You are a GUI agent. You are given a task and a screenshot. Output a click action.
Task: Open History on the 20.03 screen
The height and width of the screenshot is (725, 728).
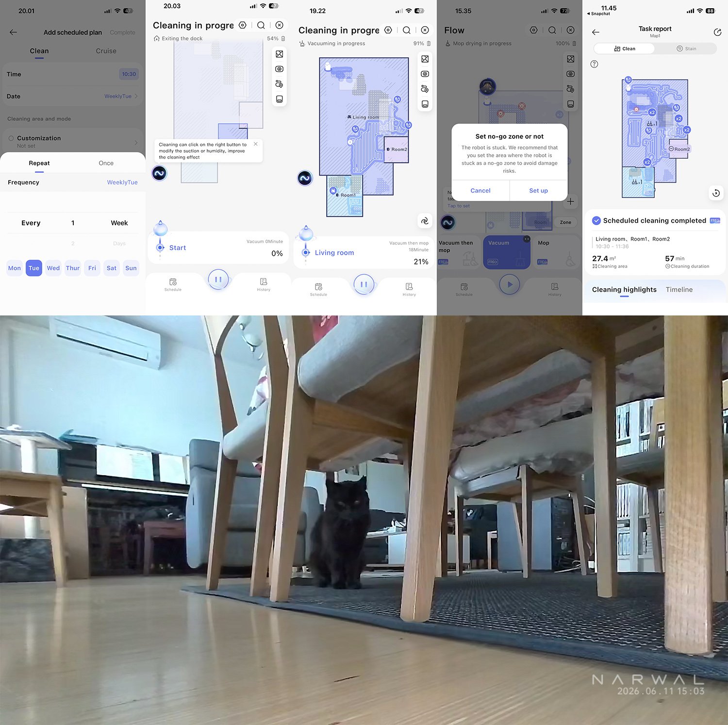coord(264,284)
